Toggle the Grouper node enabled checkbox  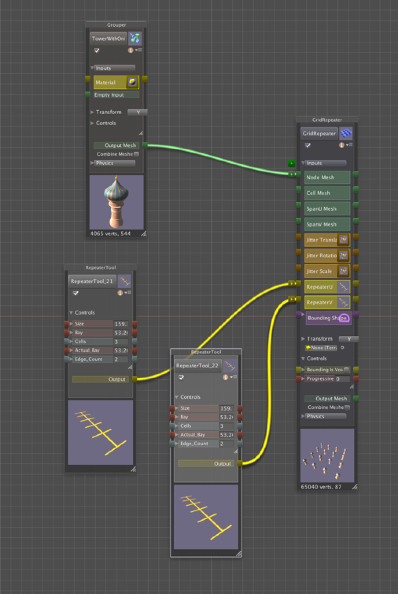[97, 50]
